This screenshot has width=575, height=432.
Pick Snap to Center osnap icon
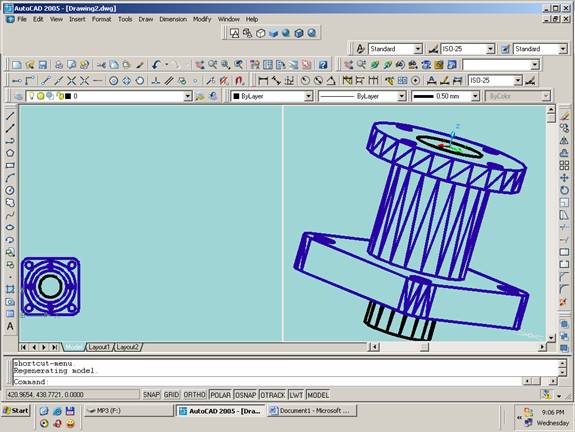pos(114,81)
